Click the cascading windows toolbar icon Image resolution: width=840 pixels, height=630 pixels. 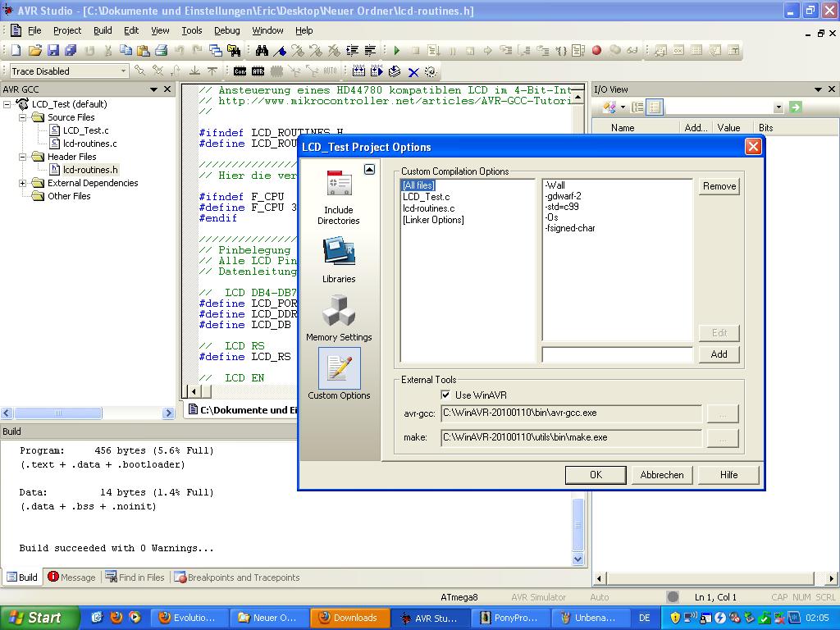[216, 50]
